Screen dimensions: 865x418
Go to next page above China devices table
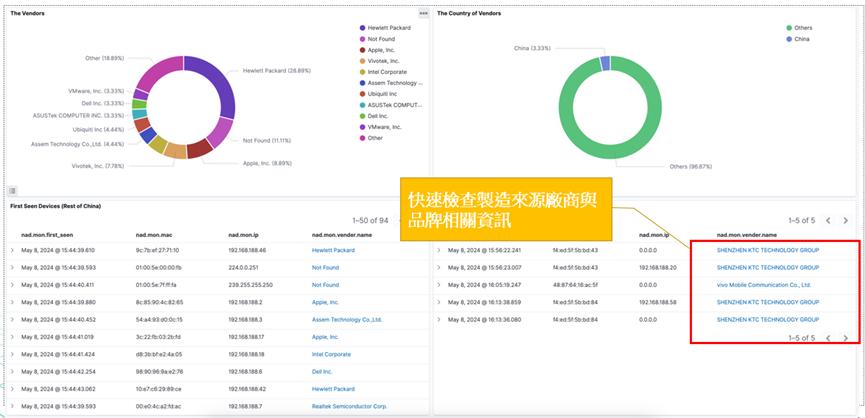[x=845, y=221]
